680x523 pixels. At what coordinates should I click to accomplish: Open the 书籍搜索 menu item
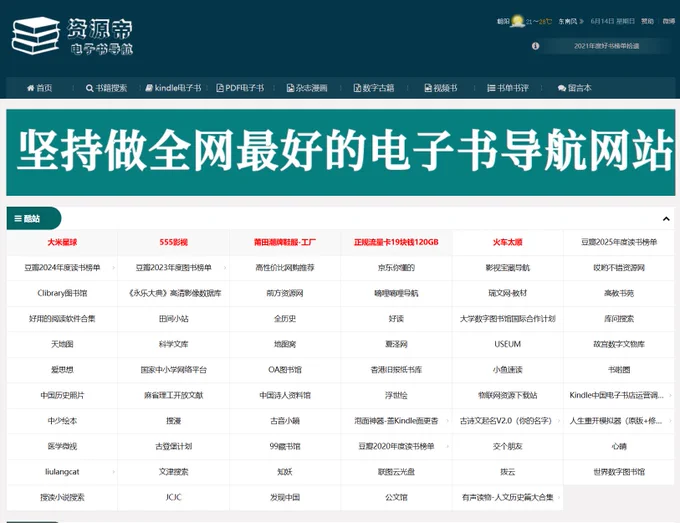107,88
